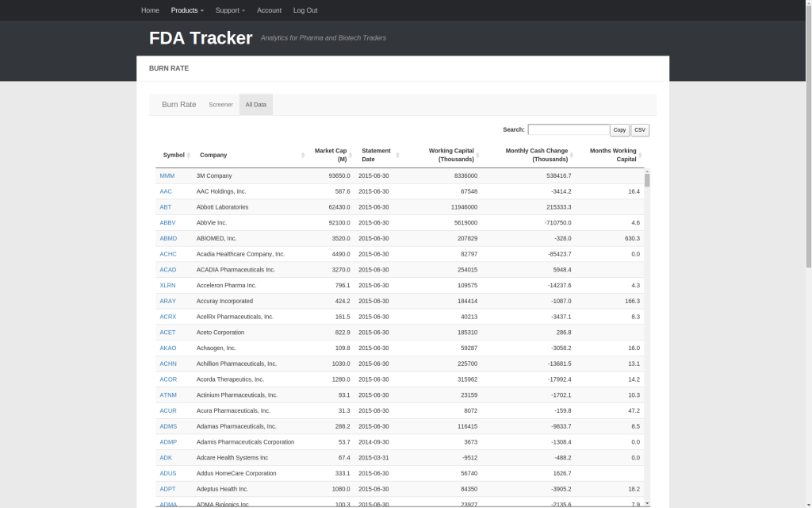Select the Addus HomeCare Corporation cell
The image size is (812, 508).
pyautogui.click(x=236, y=473)
